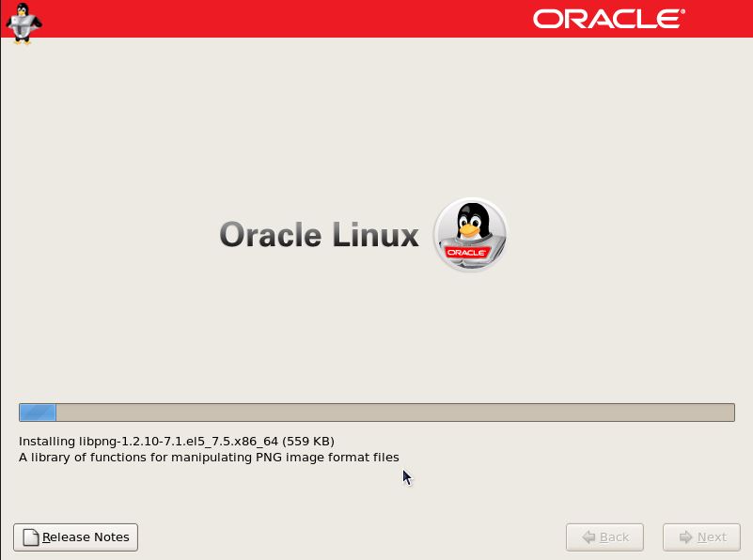Click the disabled Back button

[x=604, y=537]
